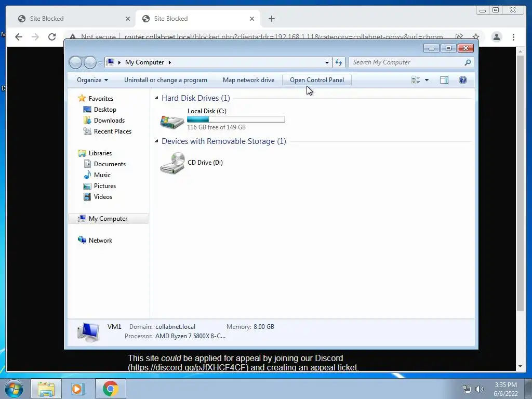Click the Explorer forward navigation button
532x399 pixels.
(90, 62)
